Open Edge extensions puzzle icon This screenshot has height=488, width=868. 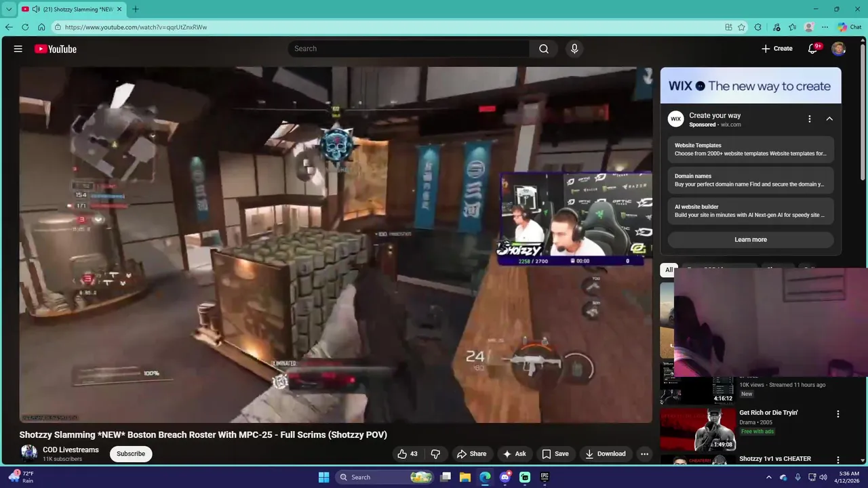click(x=758, y=27)
